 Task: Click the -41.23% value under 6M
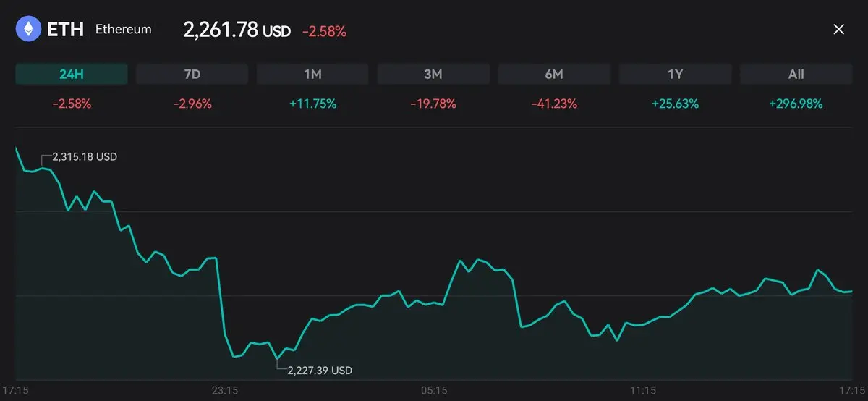click(554, 104)
